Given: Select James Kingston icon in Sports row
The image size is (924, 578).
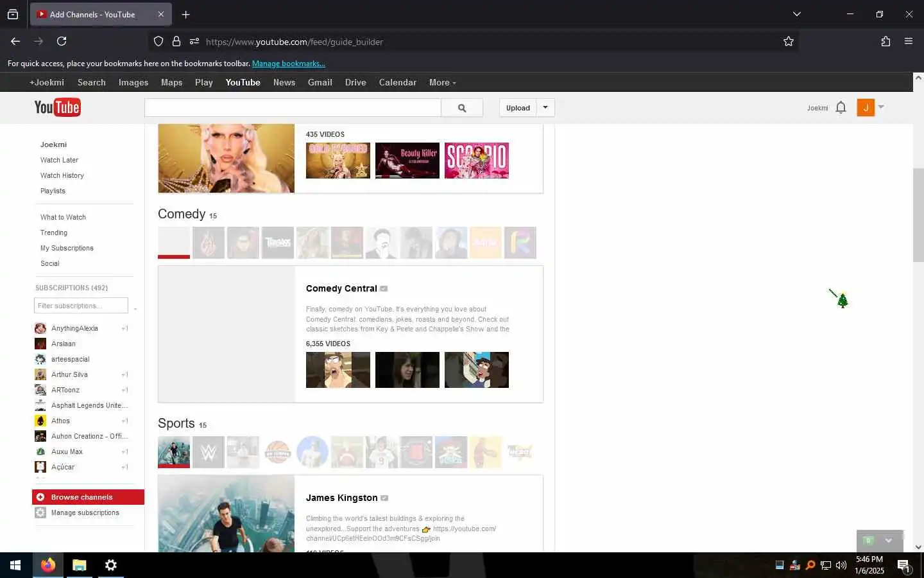Looking at the screenshot, I should (x=174, y=452).
